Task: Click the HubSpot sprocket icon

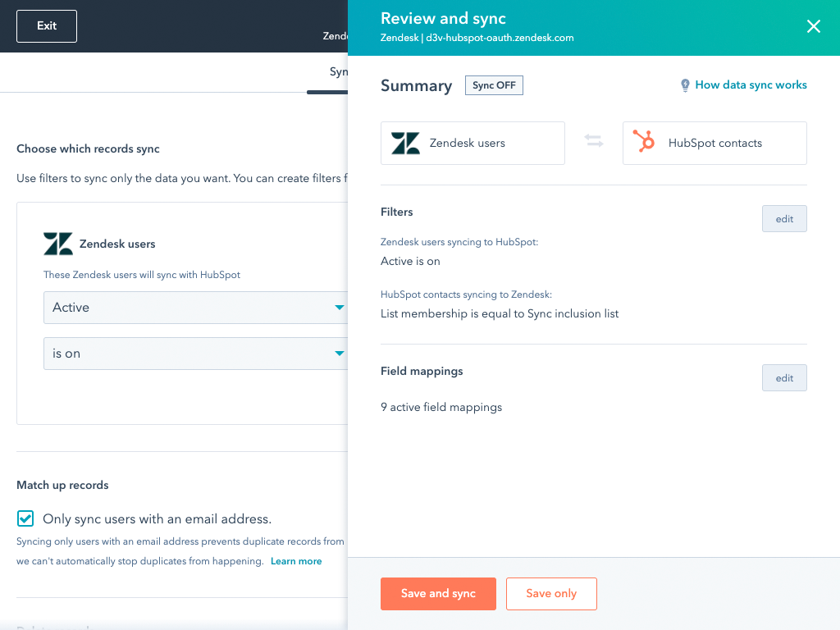Action: tap(645, 142)
